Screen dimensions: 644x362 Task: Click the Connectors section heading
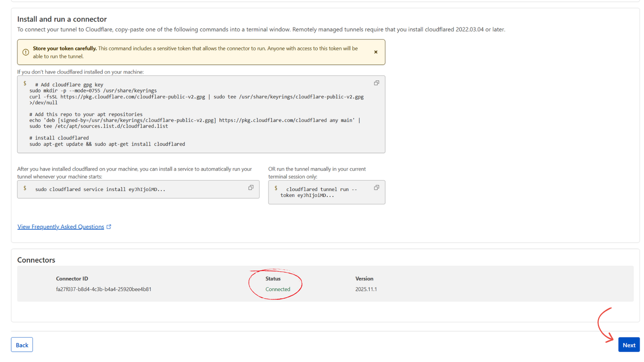click(x=36, y=260)
